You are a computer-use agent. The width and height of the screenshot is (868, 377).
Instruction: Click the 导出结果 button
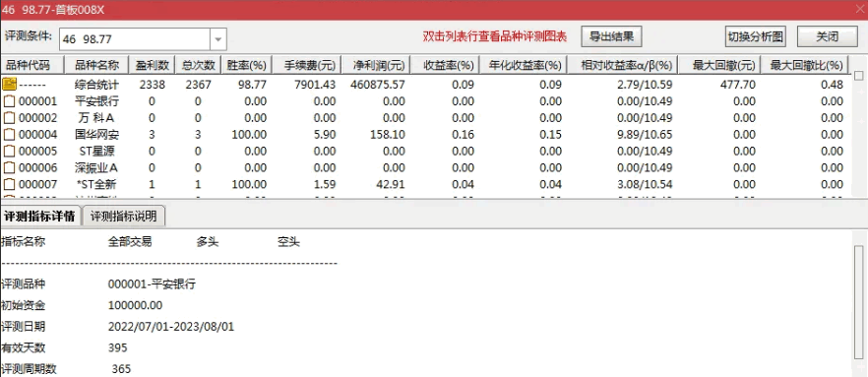611,36
